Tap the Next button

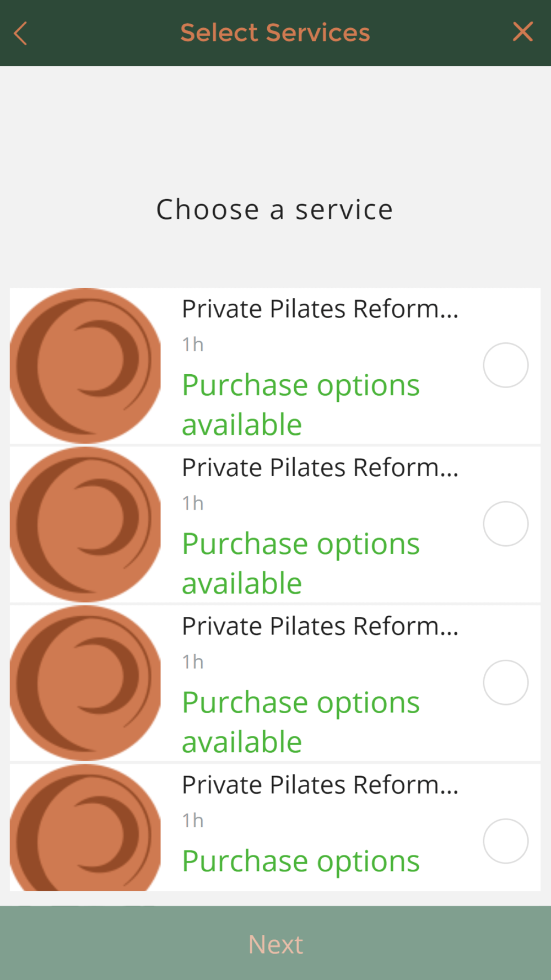coord(275,943)
